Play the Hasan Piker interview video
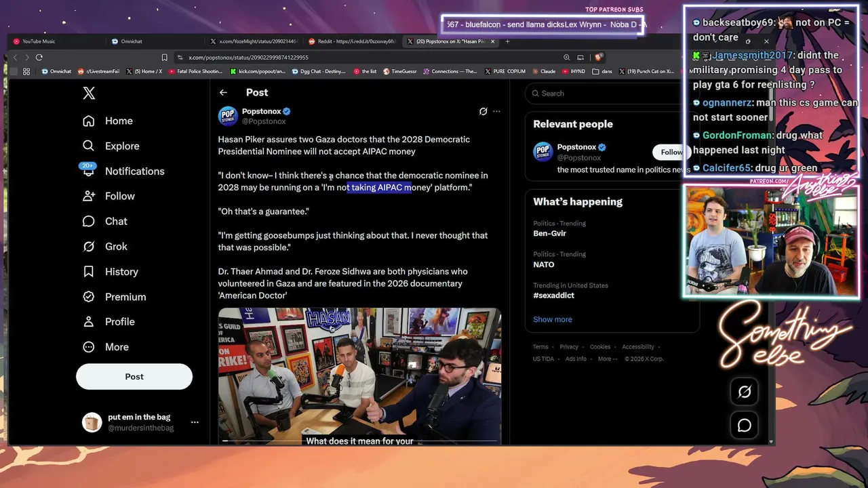 point(359,376)
